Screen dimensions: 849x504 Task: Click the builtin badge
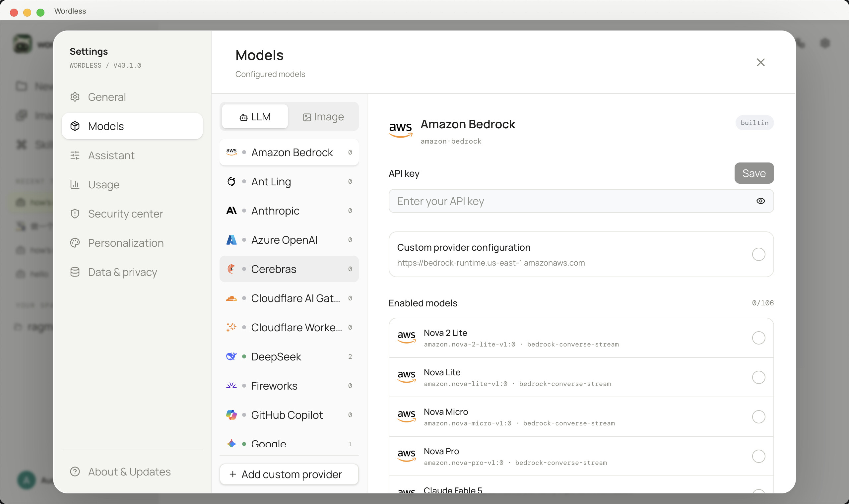click(754, 123)
